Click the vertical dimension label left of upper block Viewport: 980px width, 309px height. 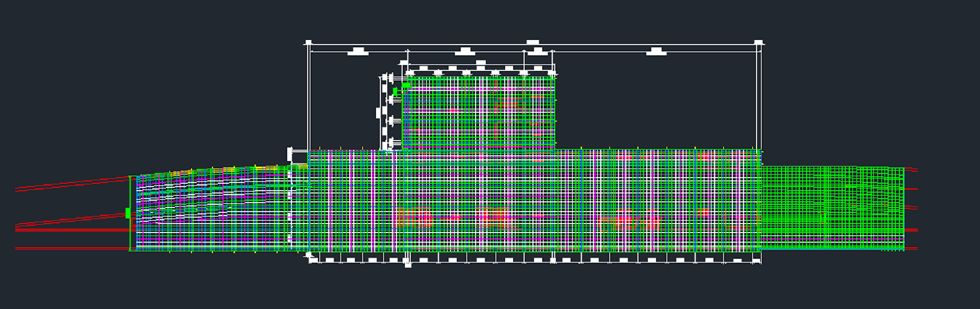378,113
